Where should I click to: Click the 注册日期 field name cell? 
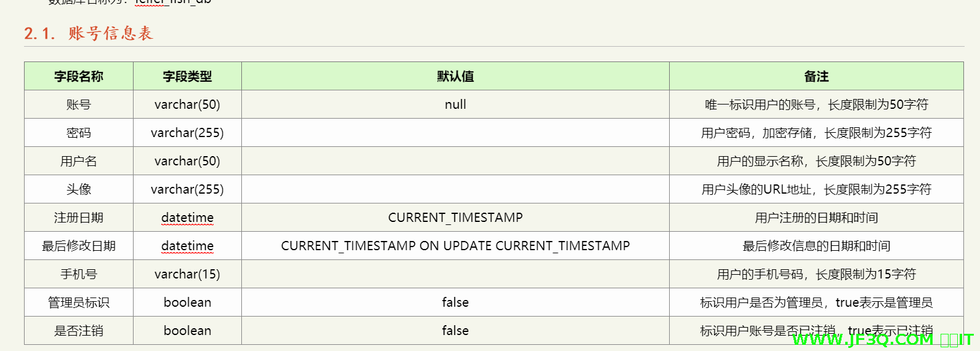pos(79,218)
